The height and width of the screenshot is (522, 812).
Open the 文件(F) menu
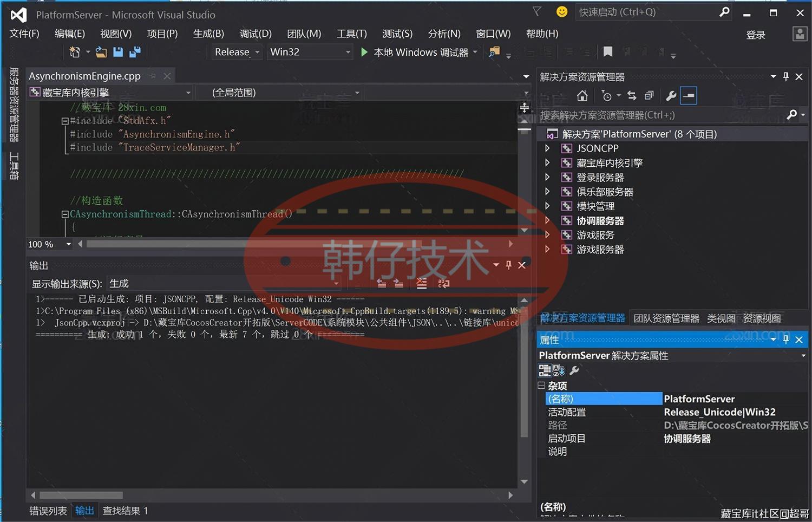[x=24, y=34]
